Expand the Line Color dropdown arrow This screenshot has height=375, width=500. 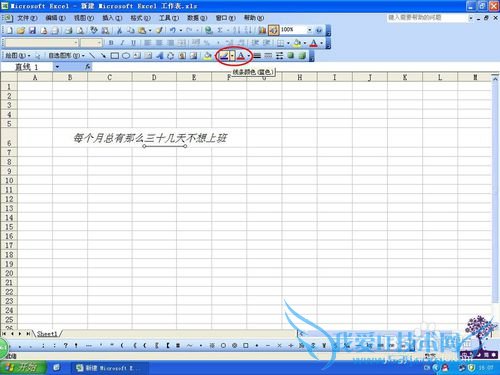point(232,56)
